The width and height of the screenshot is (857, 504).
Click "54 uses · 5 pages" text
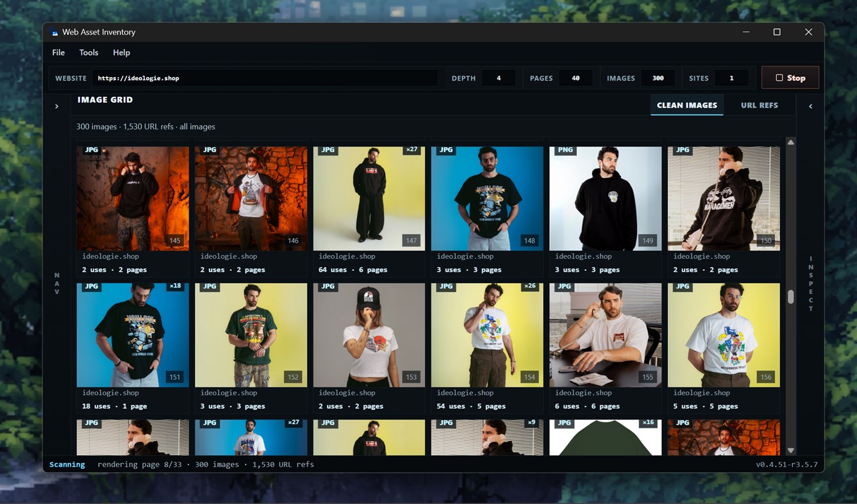[471, 406]
